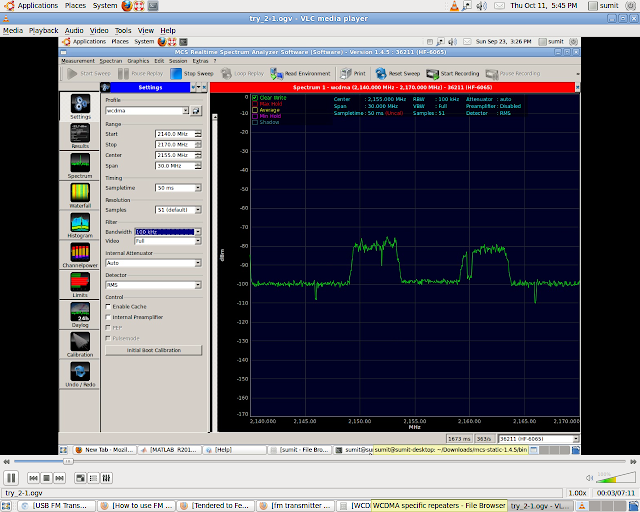Click the clock Thu Oct 11, 5:45 PM

544,6
